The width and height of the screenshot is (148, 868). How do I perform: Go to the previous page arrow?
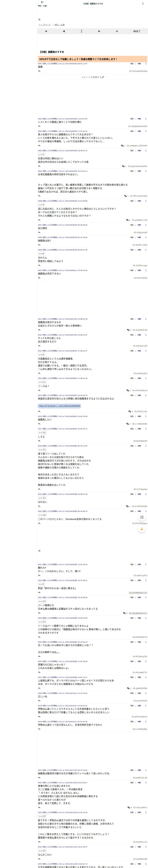(x=64, y=31)
